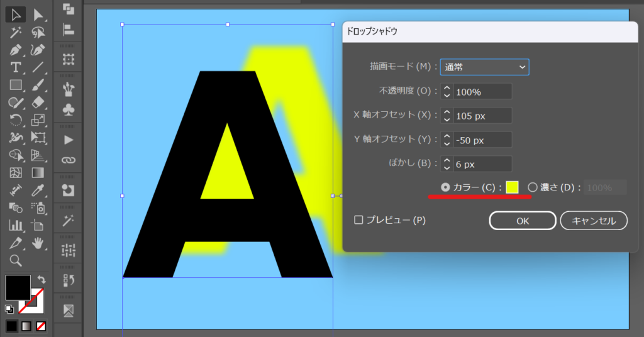Select the Rectangle tool

click(16, 85)
